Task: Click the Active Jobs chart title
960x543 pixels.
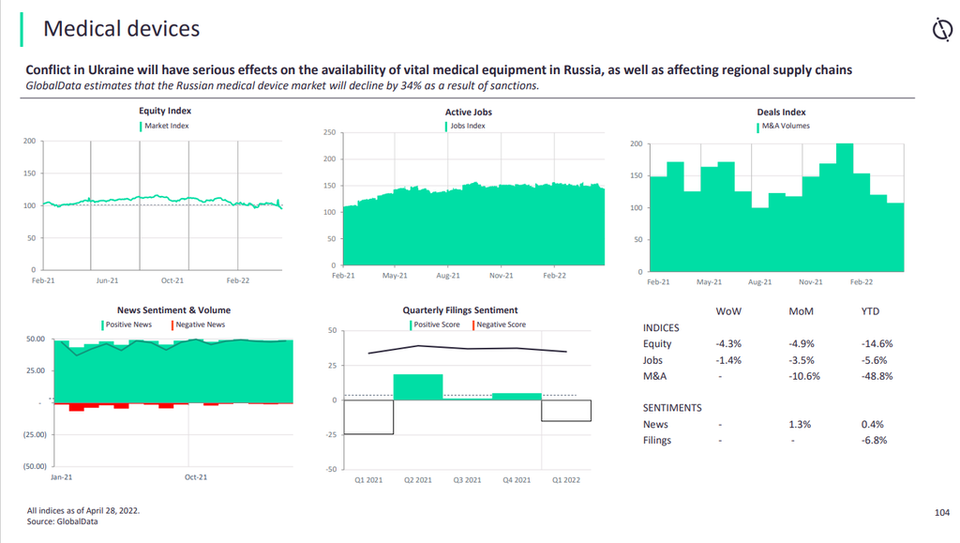Action: (468, 112)
